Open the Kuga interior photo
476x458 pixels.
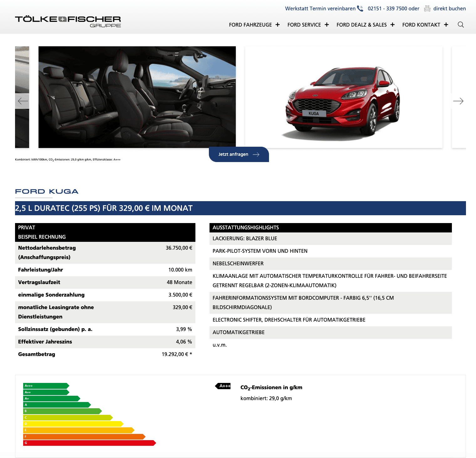pos(137,97)
